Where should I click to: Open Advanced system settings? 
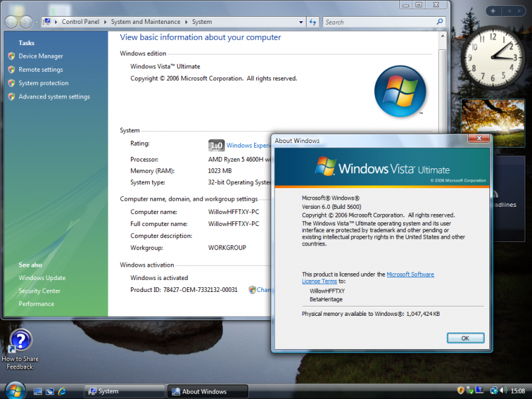(55, 96)
